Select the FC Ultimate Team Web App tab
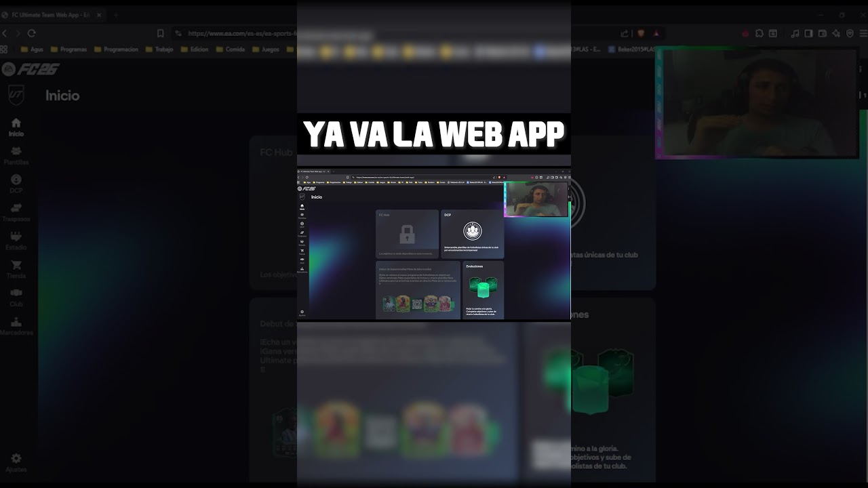The height and width of the screenshot is (488, 868). pos(52,15)
